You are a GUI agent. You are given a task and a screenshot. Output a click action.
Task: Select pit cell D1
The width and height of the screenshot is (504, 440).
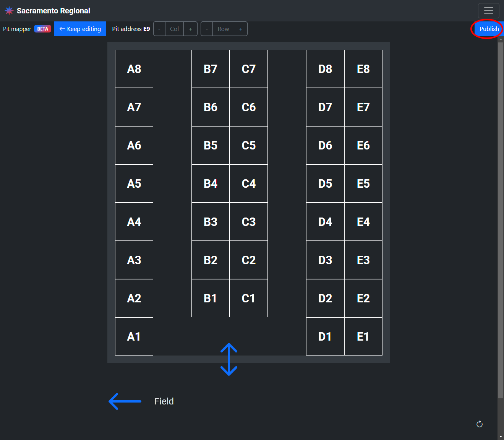[x=325, y=336]
